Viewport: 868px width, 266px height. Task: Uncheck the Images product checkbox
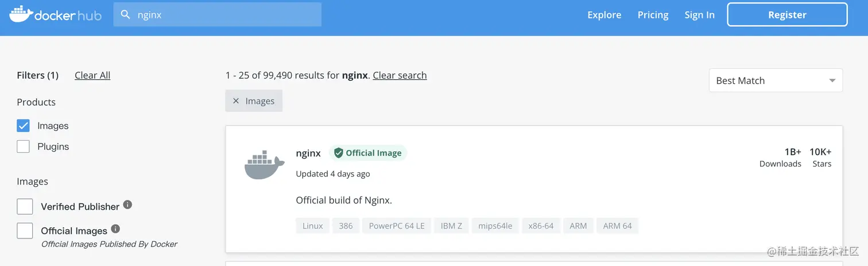23,126
